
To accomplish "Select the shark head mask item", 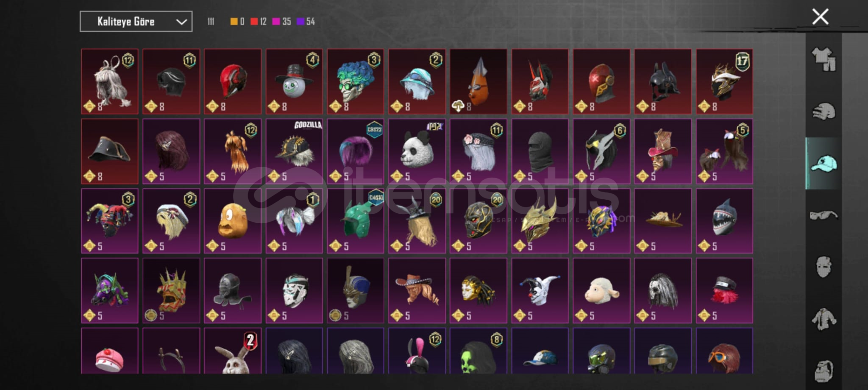I will pyautogui.click(x=724, y=221).
